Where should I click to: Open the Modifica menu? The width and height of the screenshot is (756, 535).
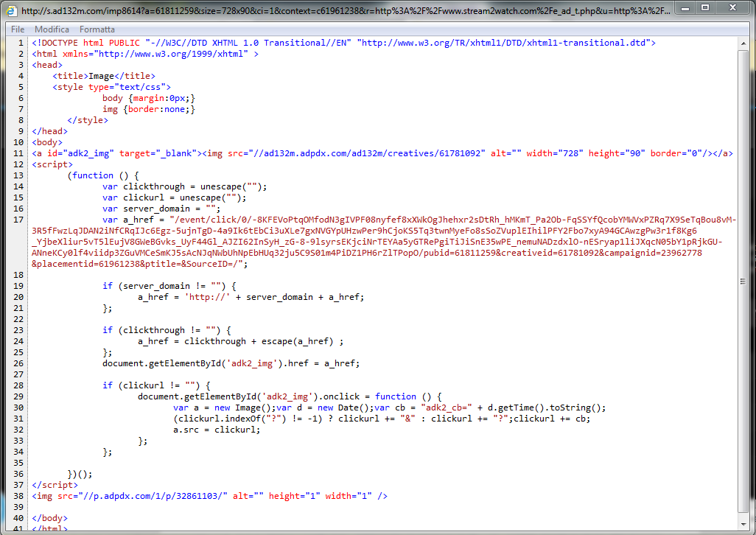[x=52, y=29]
